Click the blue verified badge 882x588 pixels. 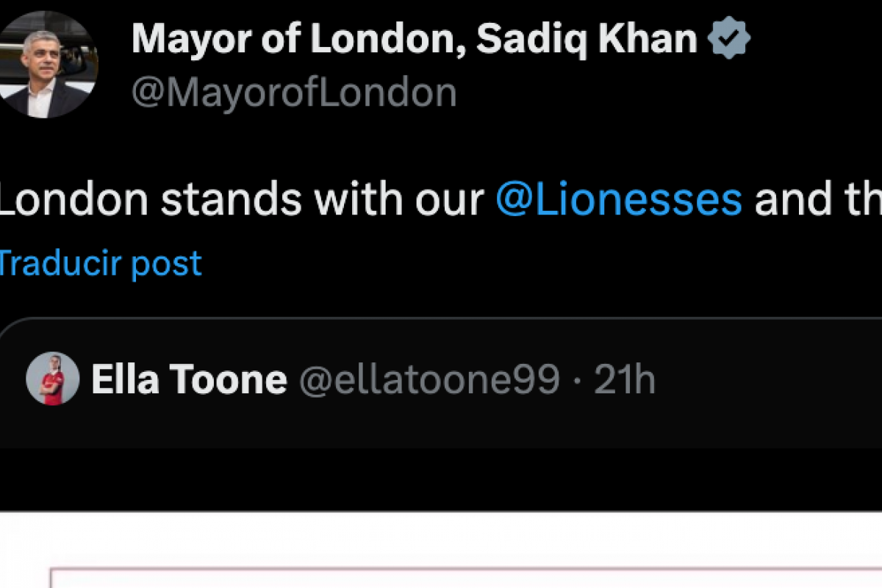728,39
